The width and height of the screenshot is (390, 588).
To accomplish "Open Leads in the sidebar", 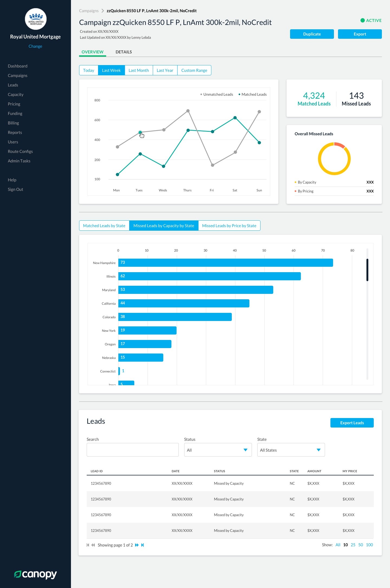I will (x=13, y=85).
